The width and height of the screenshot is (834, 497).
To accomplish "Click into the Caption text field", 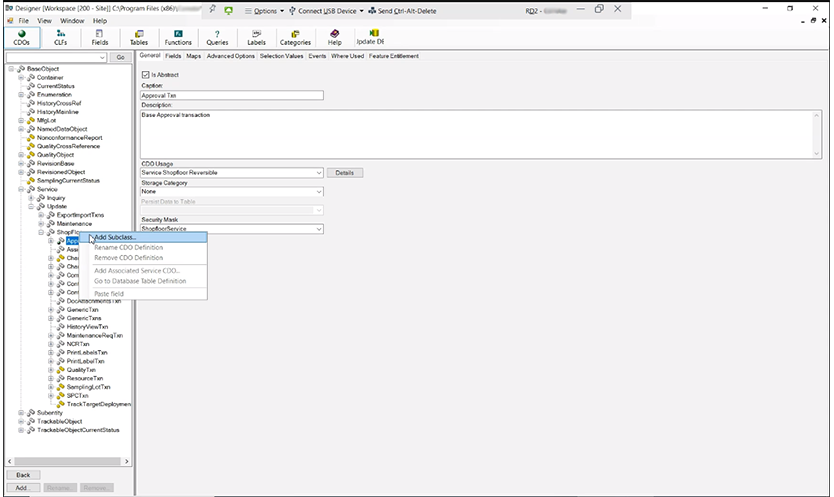I will 232,96.
